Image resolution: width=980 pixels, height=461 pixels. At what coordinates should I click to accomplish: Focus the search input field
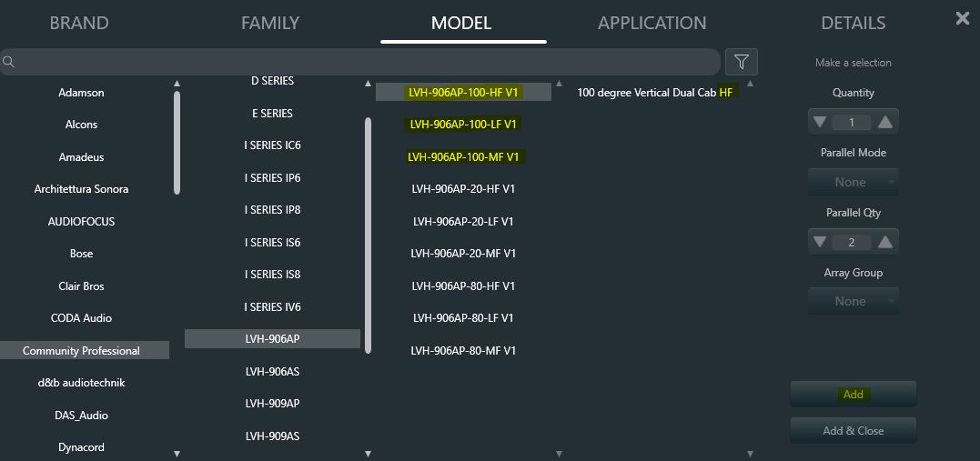tap(360, 62)
